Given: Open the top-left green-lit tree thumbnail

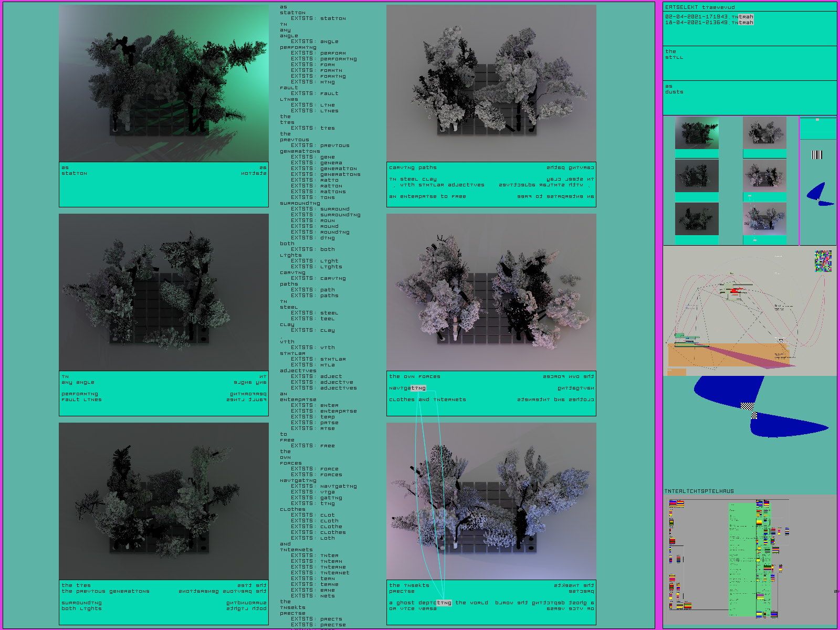Looking at the screenshot, I should pos(697,133).
